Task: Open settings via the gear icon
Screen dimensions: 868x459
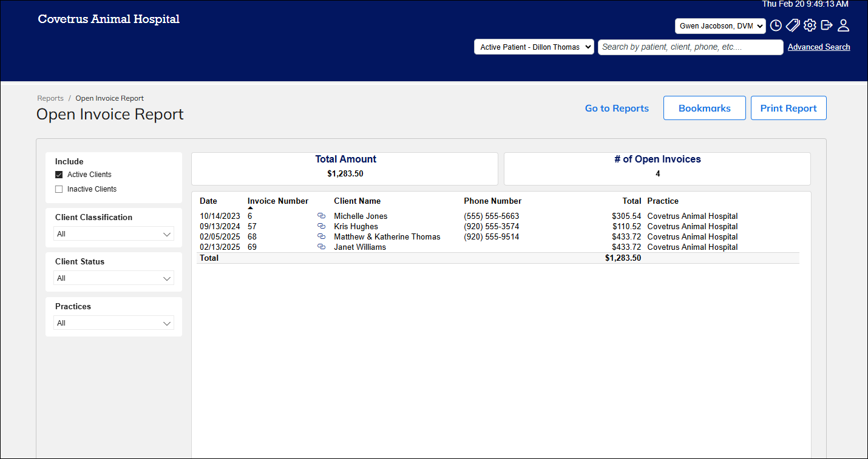Action: coord(810,25)
